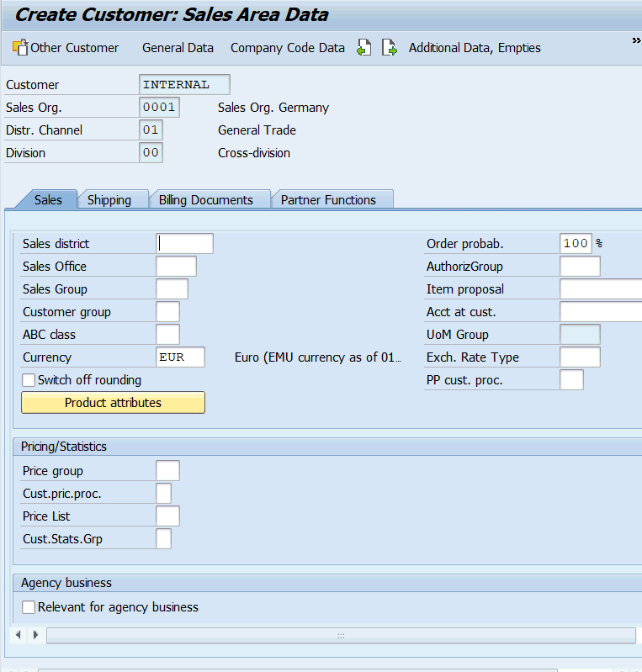Screen dimensions: 642x672
Task: Focus the Sales district field
Action: pyautogui.click(x=185, y=243)
